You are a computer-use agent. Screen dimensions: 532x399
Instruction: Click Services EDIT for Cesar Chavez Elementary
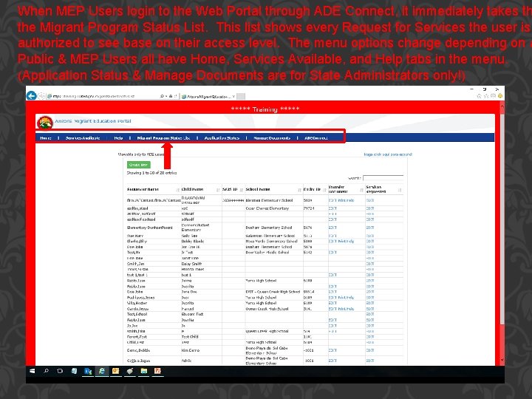point(370,208)
